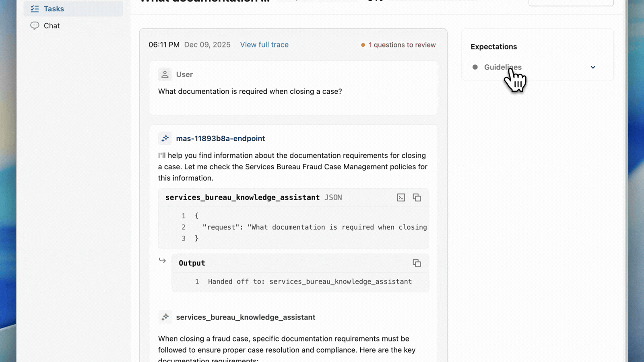Click the sparkle icon next to mas-11893b8a-endpoint
The height and width of the screenshot is (362, 644).
tap(165, 138)
